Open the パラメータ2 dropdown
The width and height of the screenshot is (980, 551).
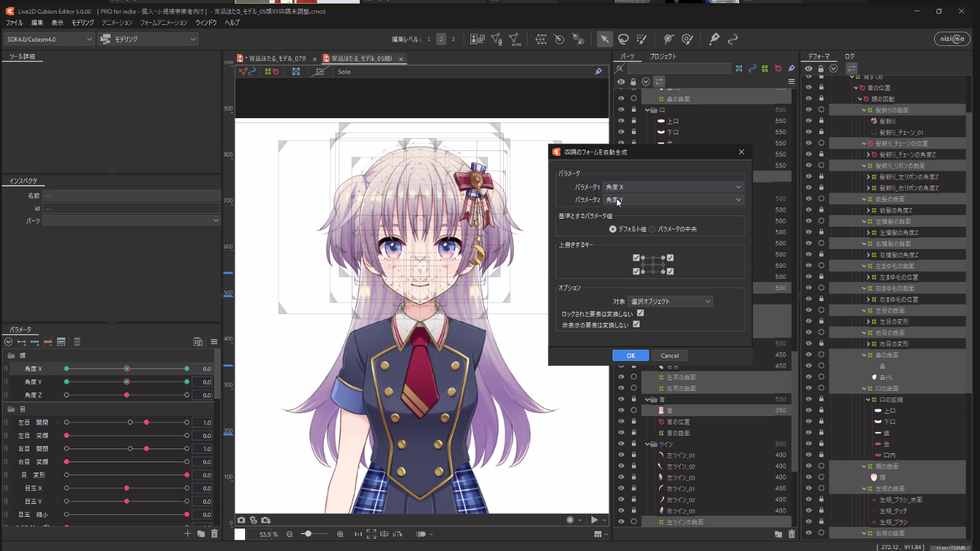(673, 199)
